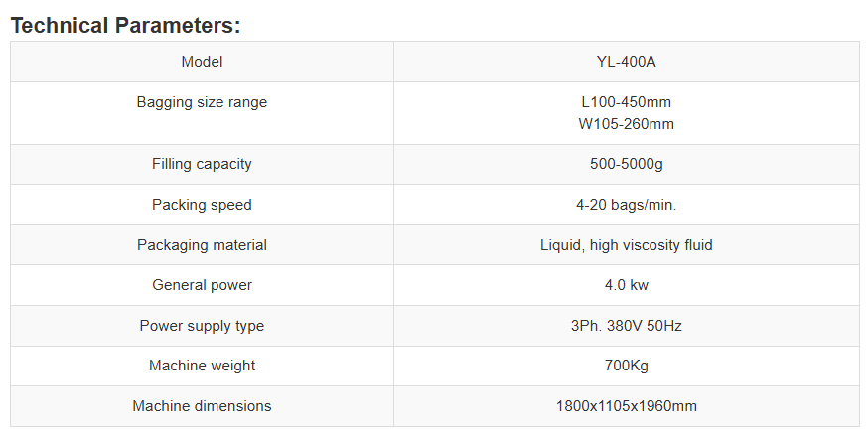
Task: Select the Packaging material label
Action: click(x=202, y=245)
